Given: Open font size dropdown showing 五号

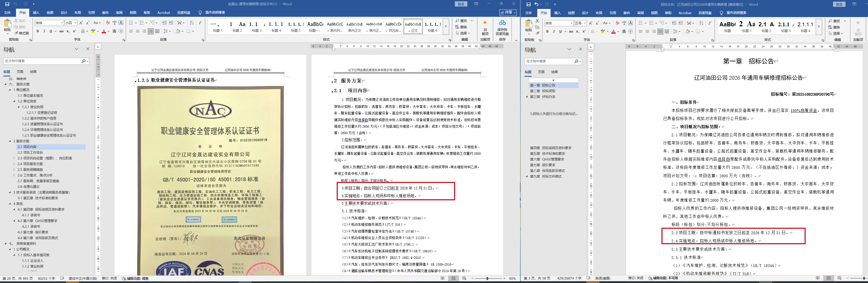Looking at the screenshot, I should pyautogui.click(x=585, y=23).
